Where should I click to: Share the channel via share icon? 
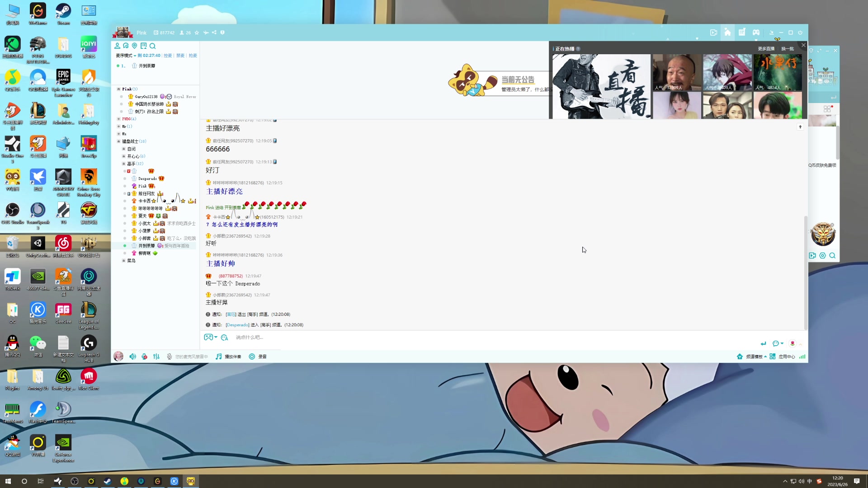coord(214,33)
